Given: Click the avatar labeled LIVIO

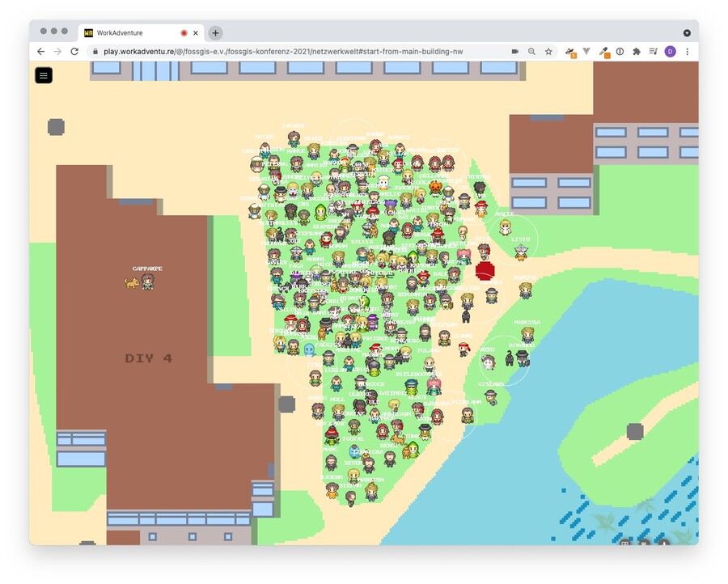Looking at the screenshot, I should [x=521, y=252].
